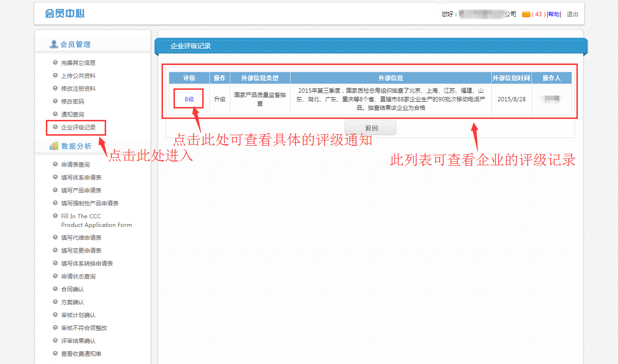Screen dimensions: 618x364
Task: Click the 会员管理 user icon
Action: [54, 44]
